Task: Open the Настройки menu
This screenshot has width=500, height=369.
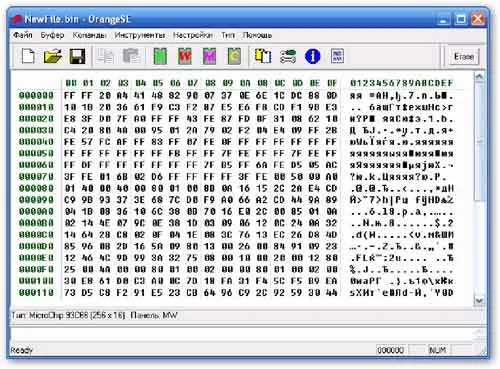Action: pos(193,35)
